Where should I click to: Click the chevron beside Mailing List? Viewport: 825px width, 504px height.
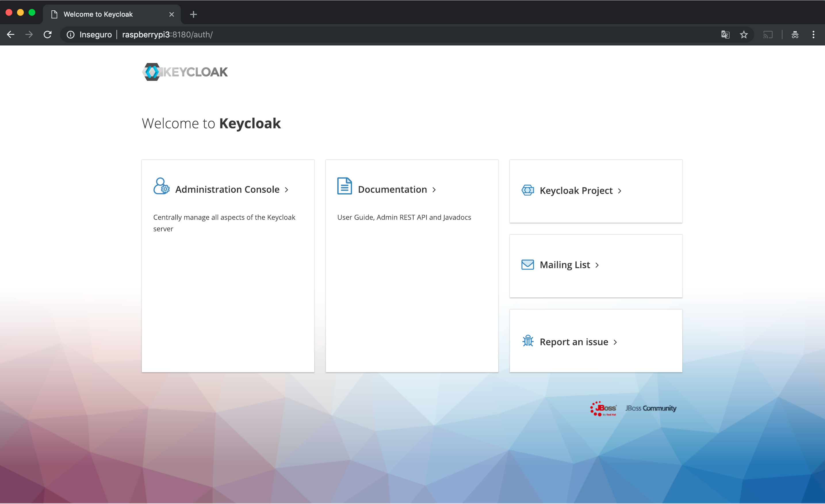(597, 265)
